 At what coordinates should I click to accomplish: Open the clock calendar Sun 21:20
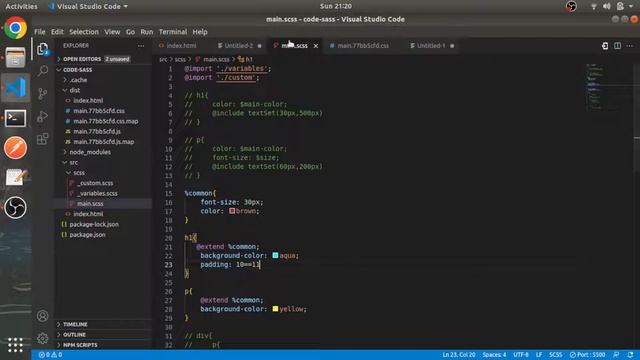[336, 6]
